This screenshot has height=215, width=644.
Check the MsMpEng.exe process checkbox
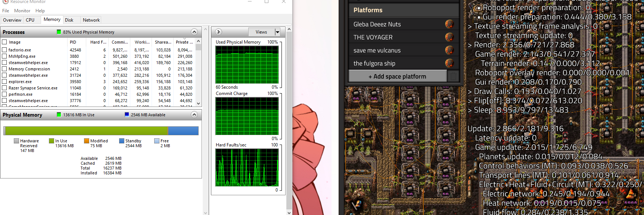pos(4,56)
